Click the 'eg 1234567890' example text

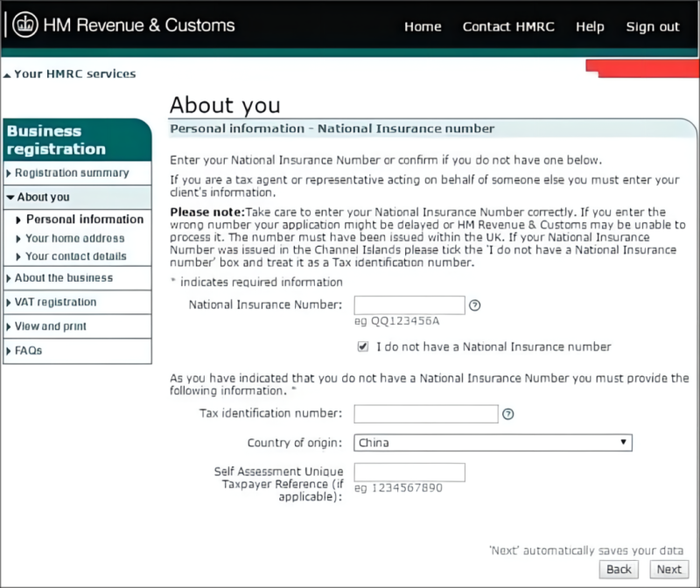coord(398,488)
